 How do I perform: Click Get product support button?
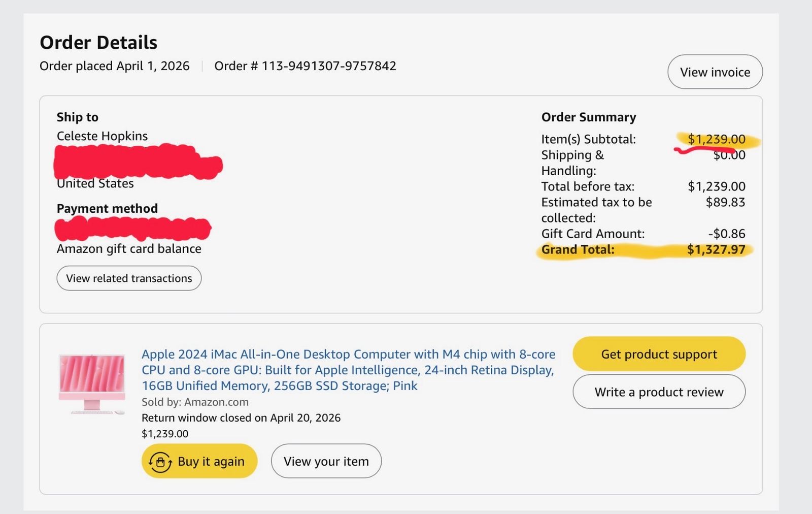pyautogui.click(x=659, y=354)
